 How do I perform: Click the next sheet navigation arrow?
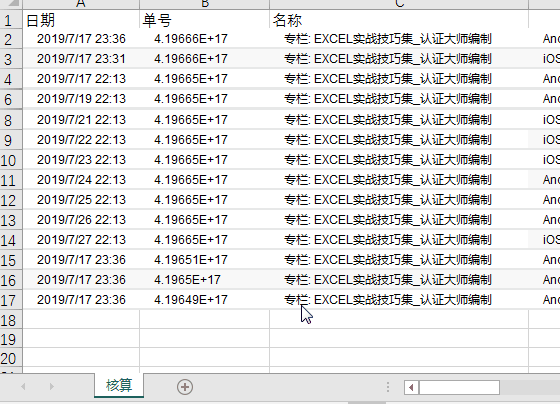tap(52, 386)
